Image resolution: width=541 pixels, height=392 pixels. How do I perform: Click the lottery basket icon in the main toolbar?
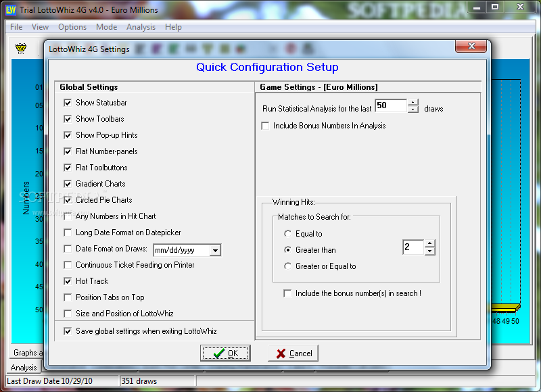point(21,48)
